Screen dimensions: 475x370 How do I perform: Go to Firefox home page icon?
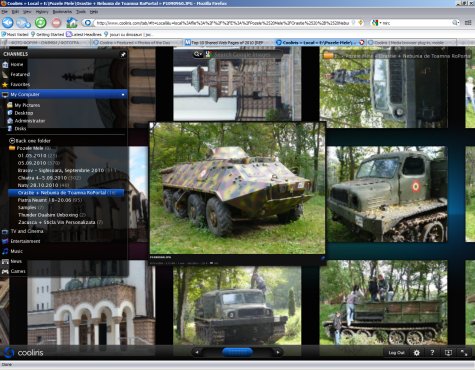point(72,23)
